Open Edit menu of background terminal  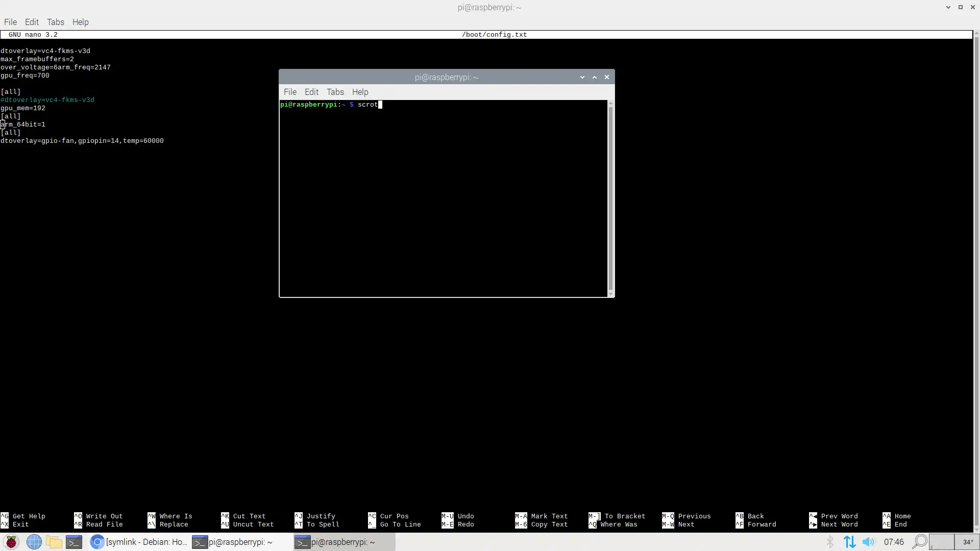[x=32, y=22]
